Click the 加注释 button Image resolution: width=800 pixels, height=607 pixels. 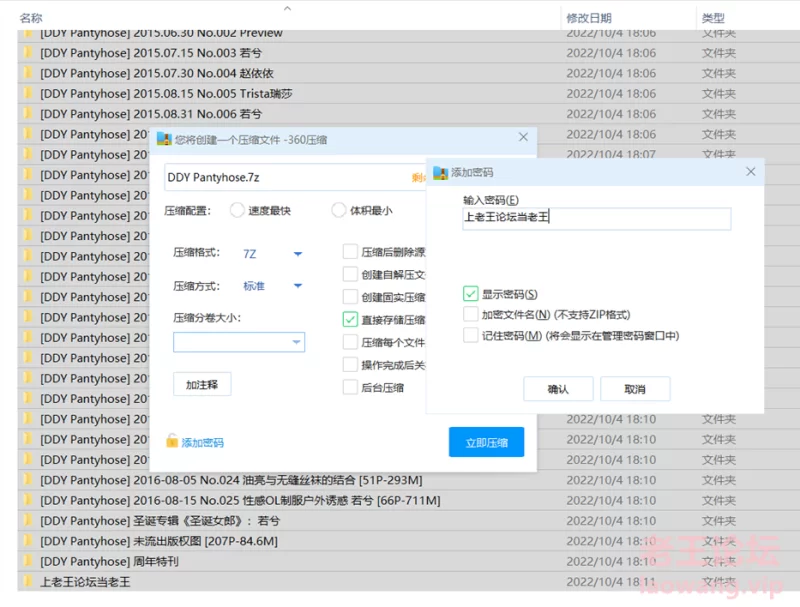pyautogui.click(x=202, y=384)
